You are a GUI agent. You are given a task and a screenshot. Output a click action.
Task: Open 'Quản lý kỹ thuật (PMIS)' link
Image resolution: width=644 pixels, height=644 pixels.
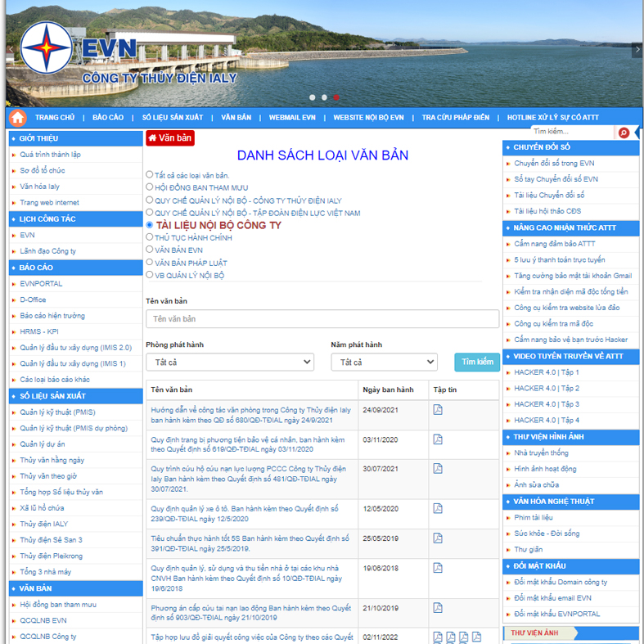(57, 412)
